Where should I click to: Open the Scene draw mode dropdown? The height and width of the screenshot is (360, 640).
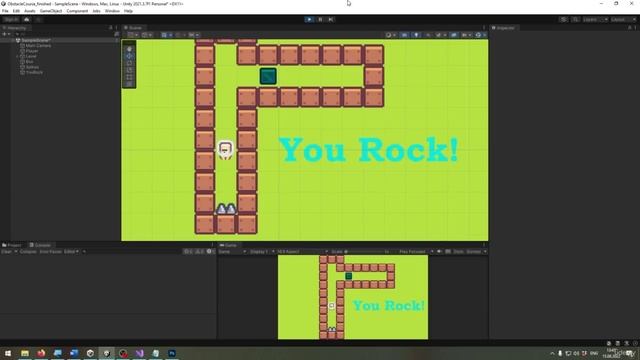390,35
